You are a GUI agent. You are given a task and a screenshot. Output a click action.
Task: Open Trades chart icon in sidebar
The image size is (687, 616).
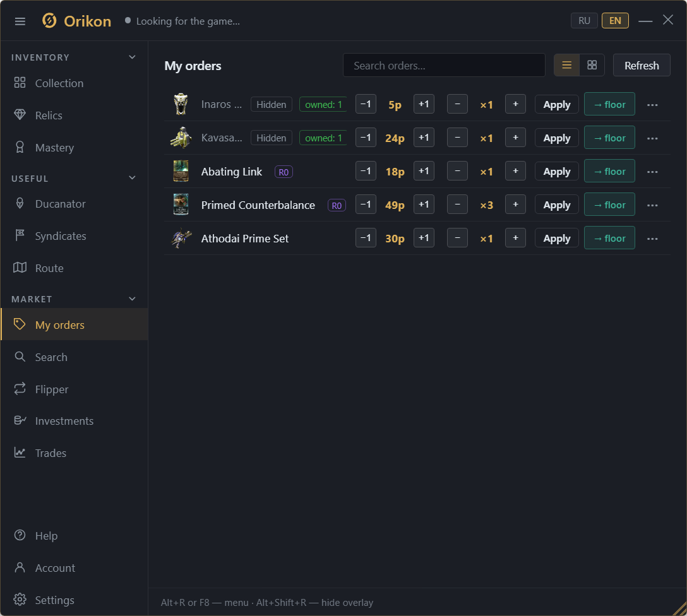coord(20,453)
